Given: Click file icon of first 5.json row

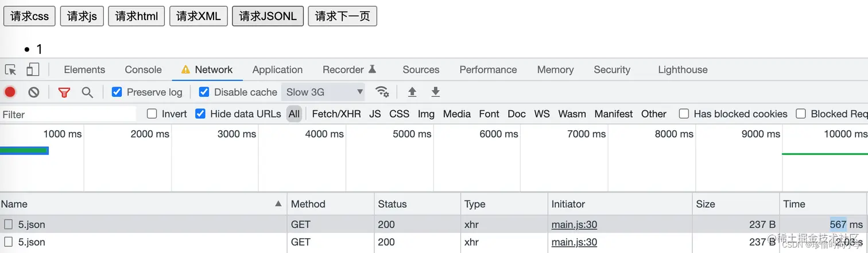Looking at the screenshot, I should 9,224.
